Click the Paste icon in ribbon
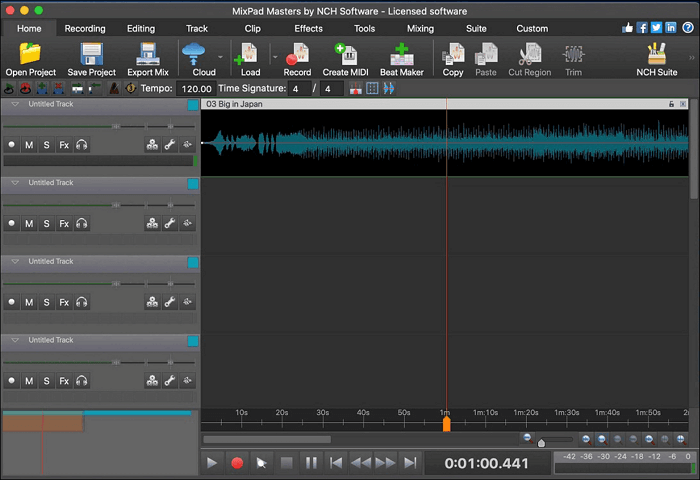 pyautogui.click(x=486, y=54)
